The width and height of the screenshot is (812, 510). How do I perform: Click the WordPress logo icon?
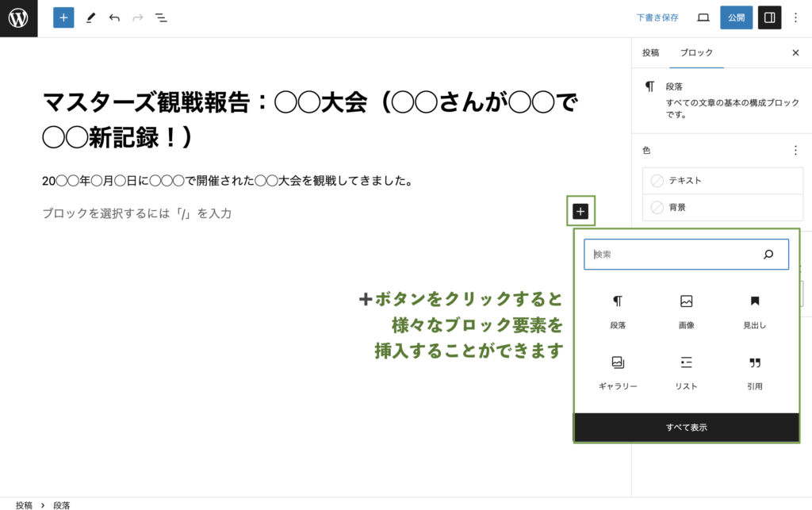point(18,18)
